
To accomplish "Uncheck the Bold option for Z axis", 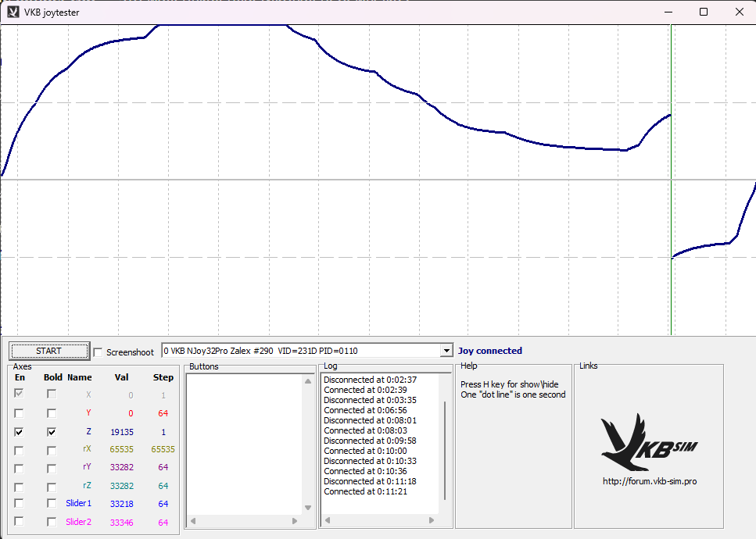I will [x=52, y=431].
